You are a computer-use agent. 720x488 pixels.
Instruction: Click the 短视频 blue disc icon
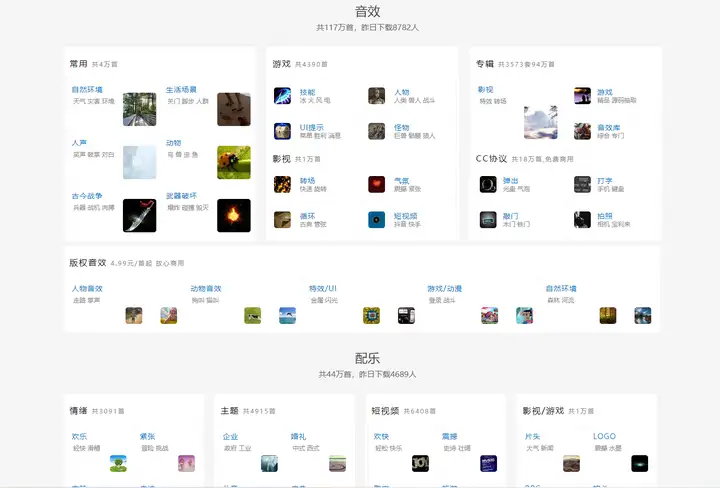click(376, 219)
